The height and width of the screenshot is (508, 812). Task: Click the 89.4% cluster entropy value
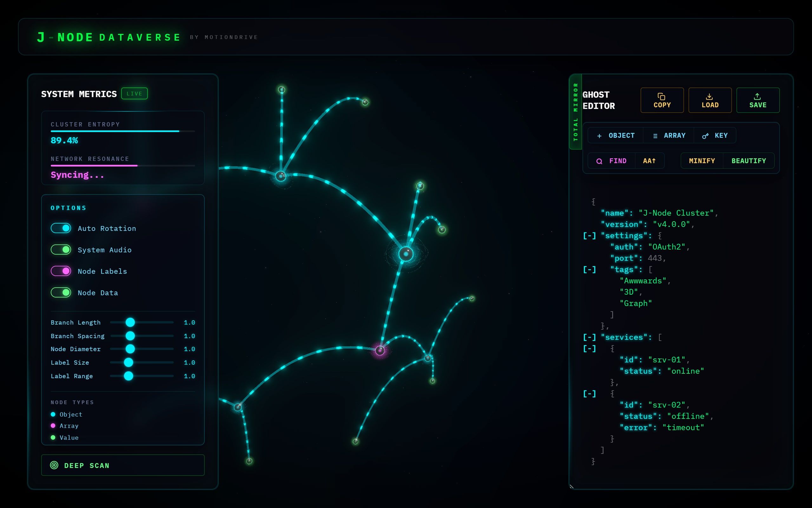(x=64, y=140)
